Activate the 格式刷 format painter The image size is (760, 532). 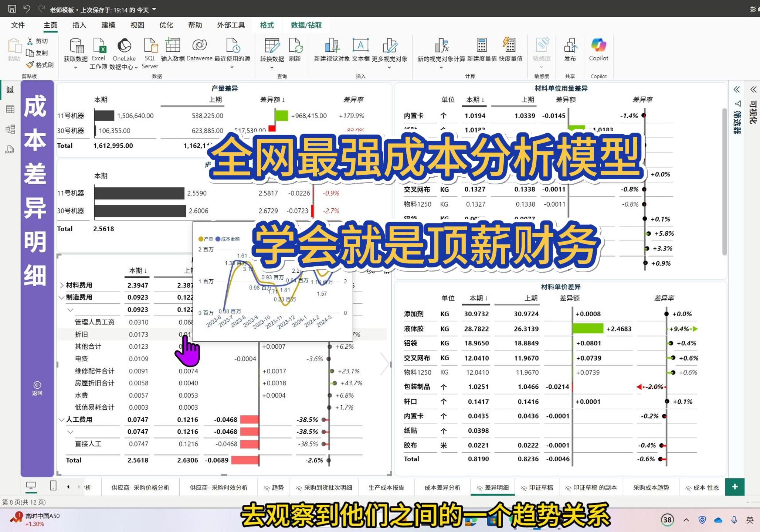pos(40,65)
